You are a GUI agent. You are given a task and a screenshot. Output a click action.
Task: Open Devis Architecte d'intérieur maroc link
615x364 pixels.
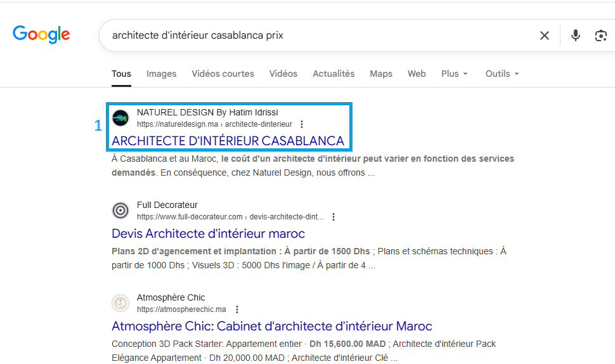coord(208,233)
